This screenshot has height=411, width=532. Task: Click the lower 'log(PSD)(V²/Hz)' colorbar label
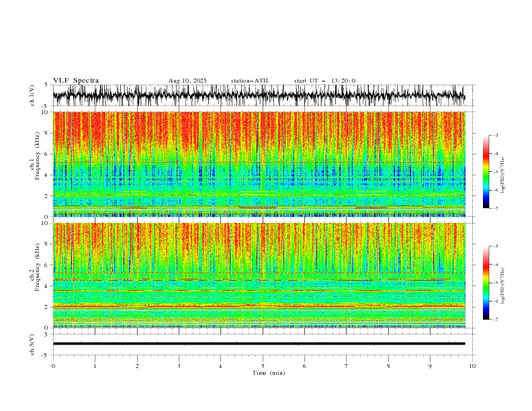tap(502, 286)
